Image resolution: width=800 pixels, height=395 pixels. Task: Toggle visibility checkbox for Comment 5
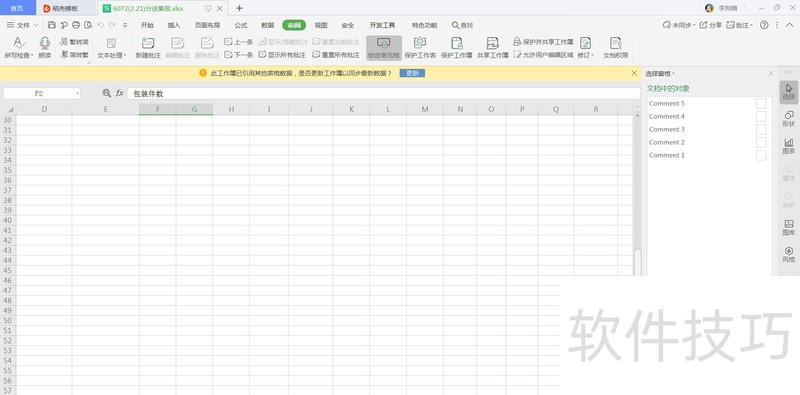[761, 104]
